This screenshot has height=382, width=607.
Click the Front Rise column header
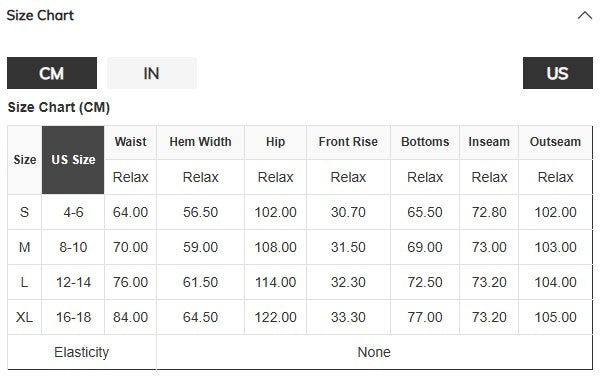click(x=348, y=142)
